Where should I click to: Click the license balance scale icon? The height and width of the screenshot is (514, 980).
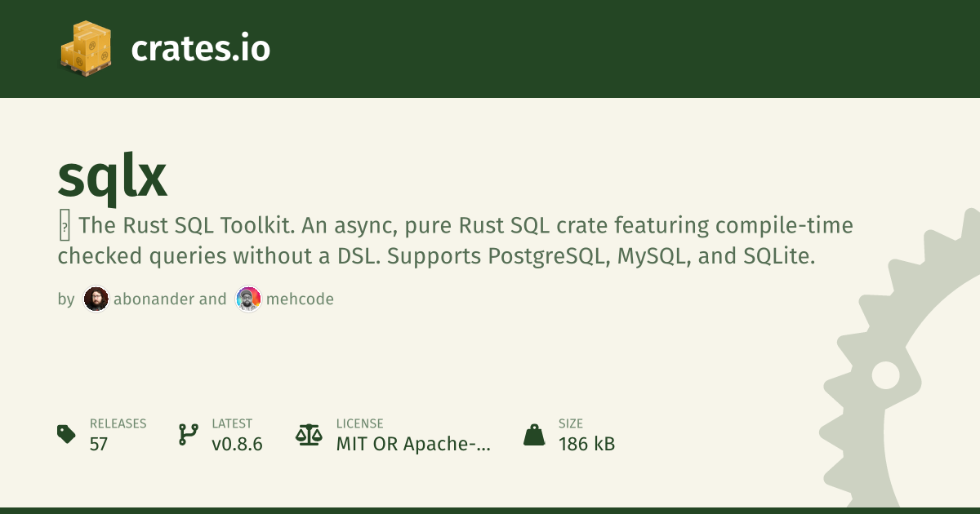309,434
